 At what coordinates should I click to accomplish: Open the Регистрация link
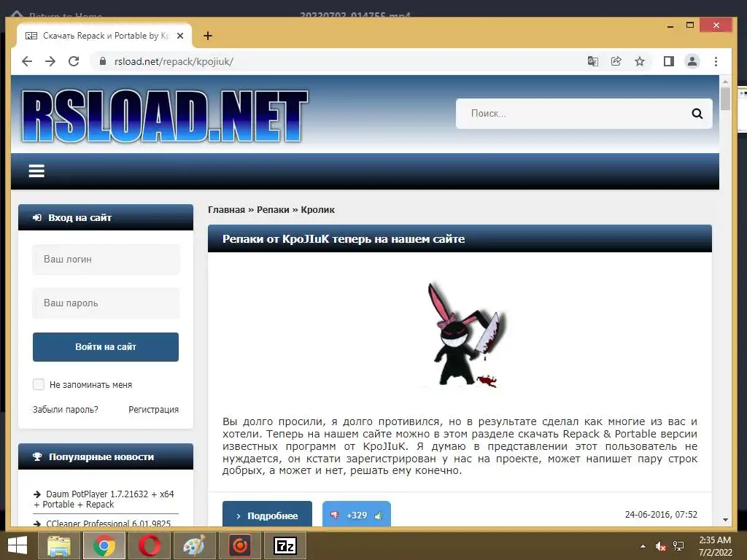(x=153, y=410)
